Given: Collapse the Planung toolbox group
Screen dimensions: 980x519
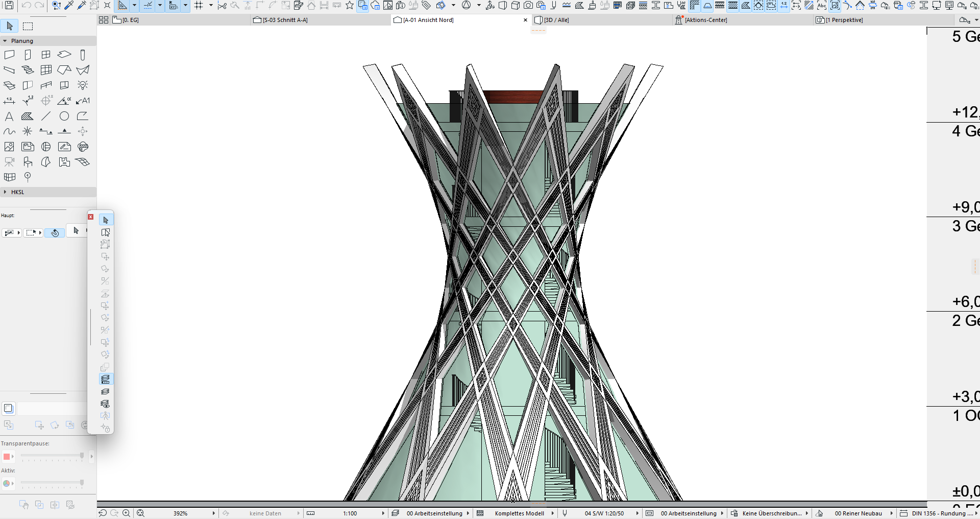Looking at the screenshot, I should point(5,41).
